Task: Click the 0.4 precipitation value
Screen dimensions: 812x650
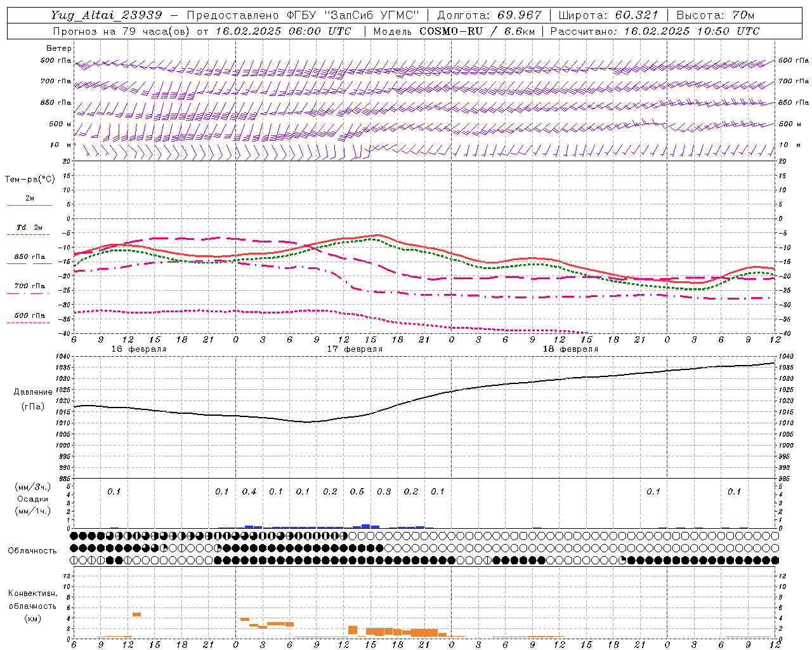Action: (249, 492)
